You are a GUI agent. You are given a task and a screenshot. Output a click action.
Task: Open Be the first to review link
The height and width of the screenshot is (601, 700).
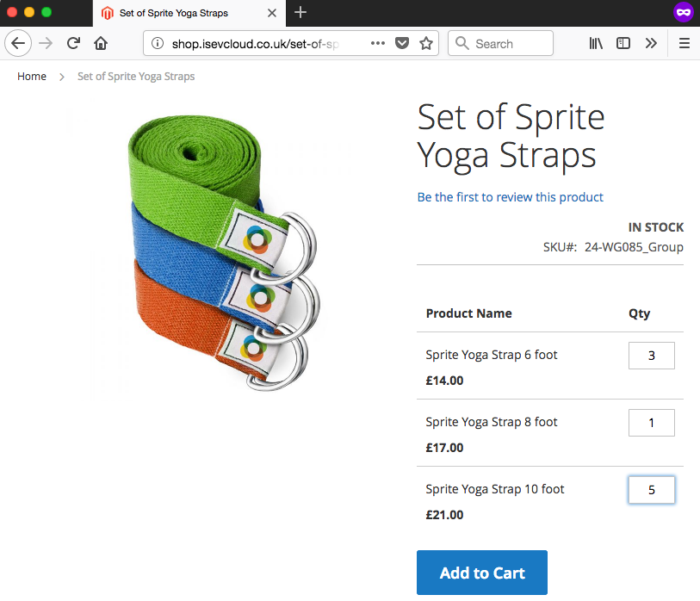(510, 197)
